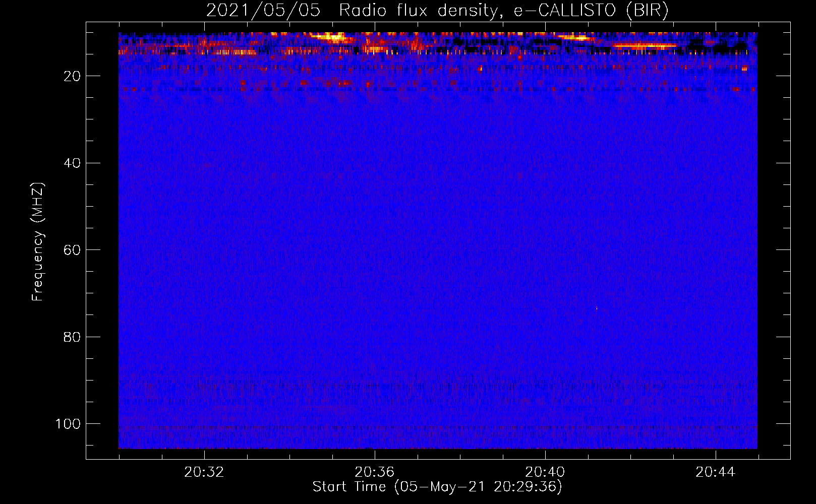Click the 60 MHz frequency tick label
Image resolution: width=816 pixels, height=504 pixels.
(72, 250)
